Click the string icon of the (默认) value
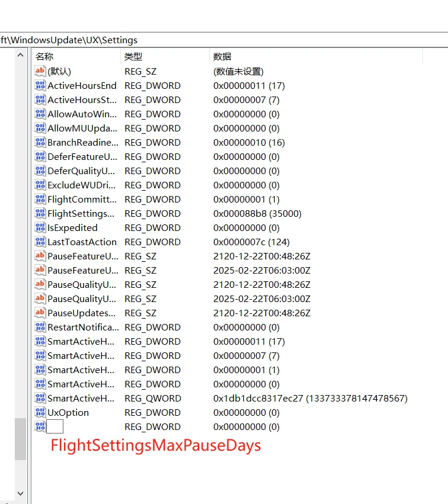448x504 pixels. point(40,71)
